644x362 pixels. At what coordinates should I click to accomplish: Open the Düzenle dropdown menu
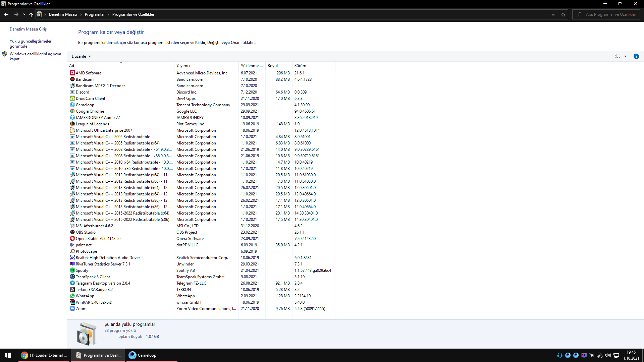click(81, 56)
